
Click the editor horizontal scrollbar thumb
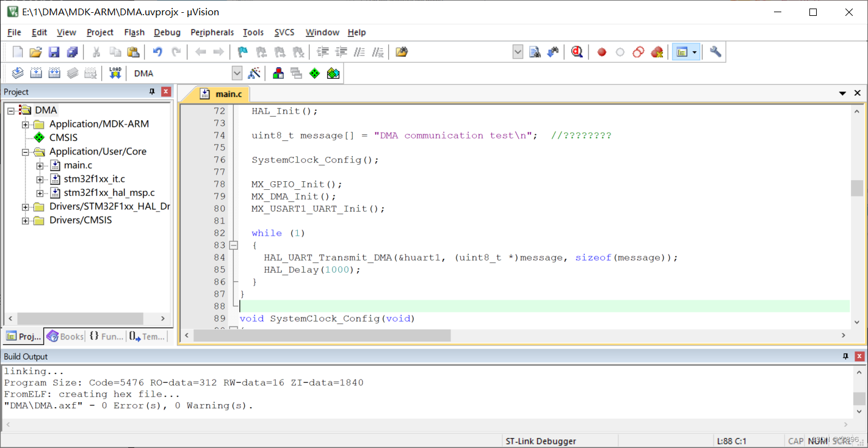(323, 335)
